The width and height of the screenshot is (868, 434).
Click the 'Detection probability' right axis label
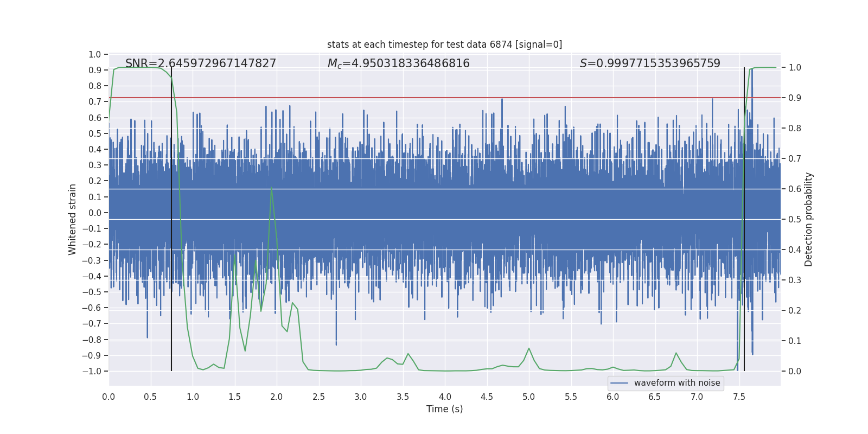(808, 219)
